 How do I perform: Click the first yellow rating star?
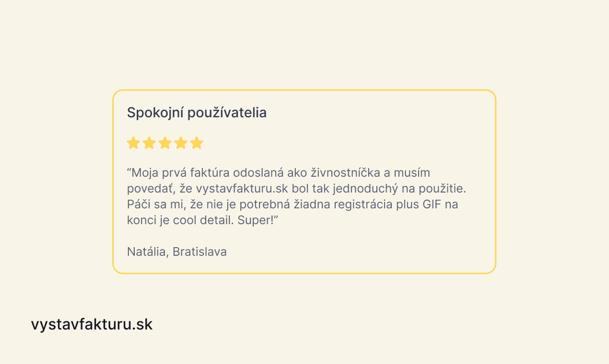tap(133, 143)
